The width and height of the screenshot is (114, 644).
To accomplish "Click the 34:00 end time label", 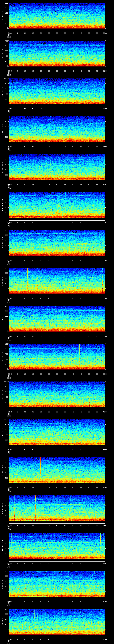I will click(x=105, y=184).
